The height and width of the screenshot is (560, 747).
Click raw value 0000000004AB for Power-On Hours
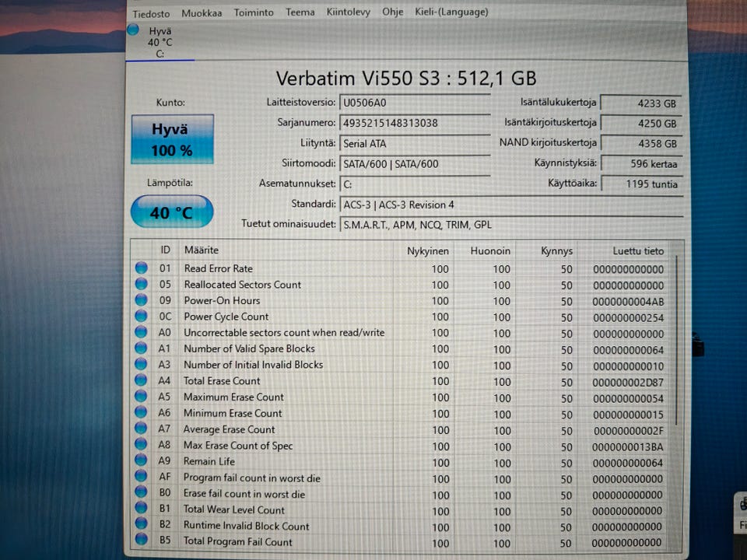click(628, 302)
